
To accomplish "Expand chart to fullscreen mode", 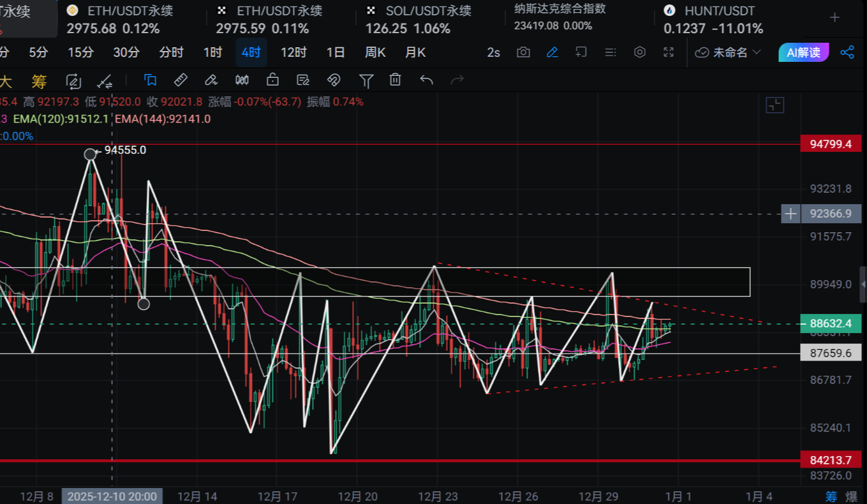I will tap(669, 53).
